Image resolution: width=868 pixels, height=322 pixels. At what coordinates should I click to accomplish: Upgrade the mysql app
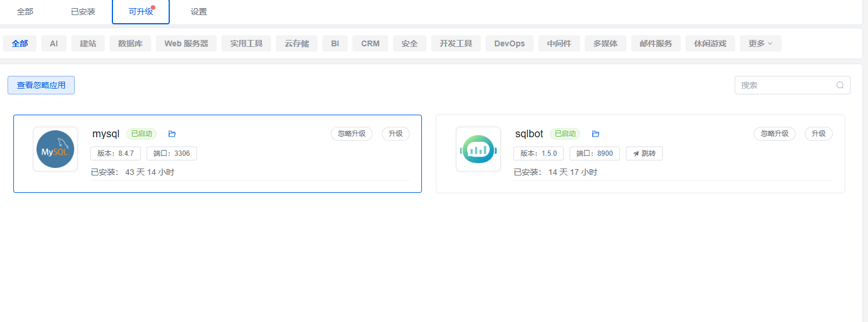pos(395,134)
